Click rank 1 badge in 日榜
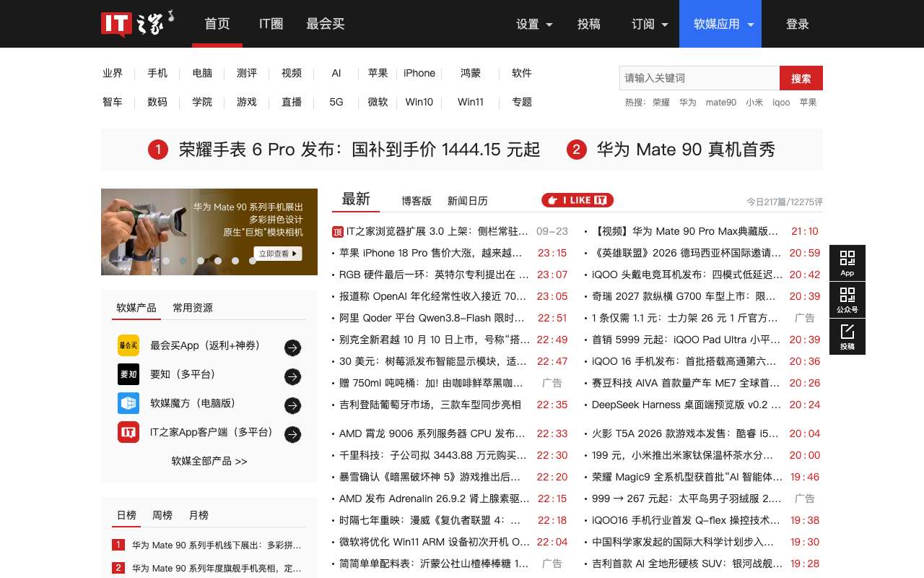924x578 pixels. pyautogui.click(x=118, y=545)
